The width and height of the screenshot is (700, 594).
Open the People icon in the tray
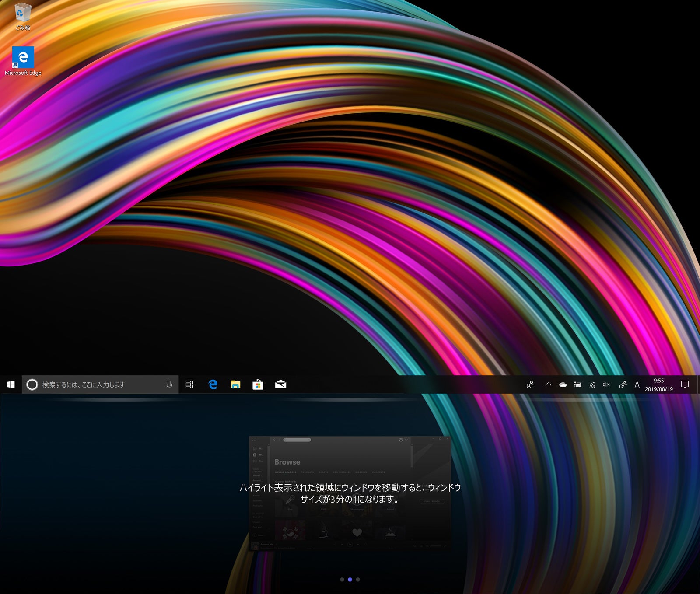coord(530,384)
